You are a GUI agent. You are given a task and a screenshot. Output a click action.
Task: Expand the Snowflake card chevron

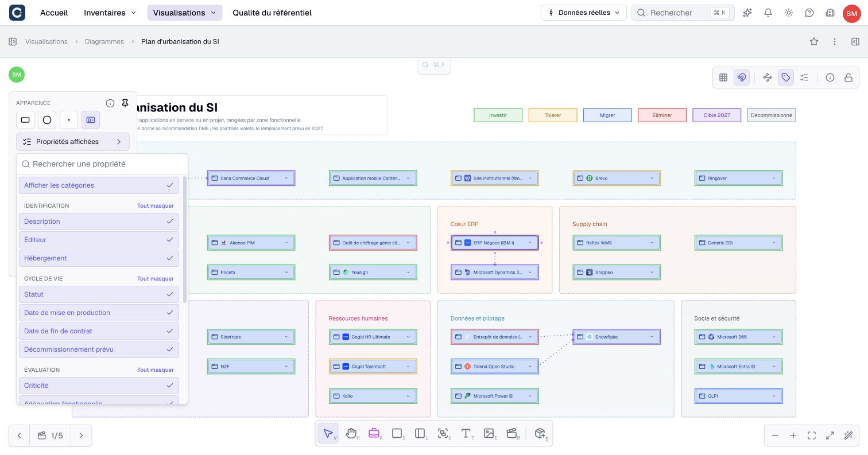[652, 337]
